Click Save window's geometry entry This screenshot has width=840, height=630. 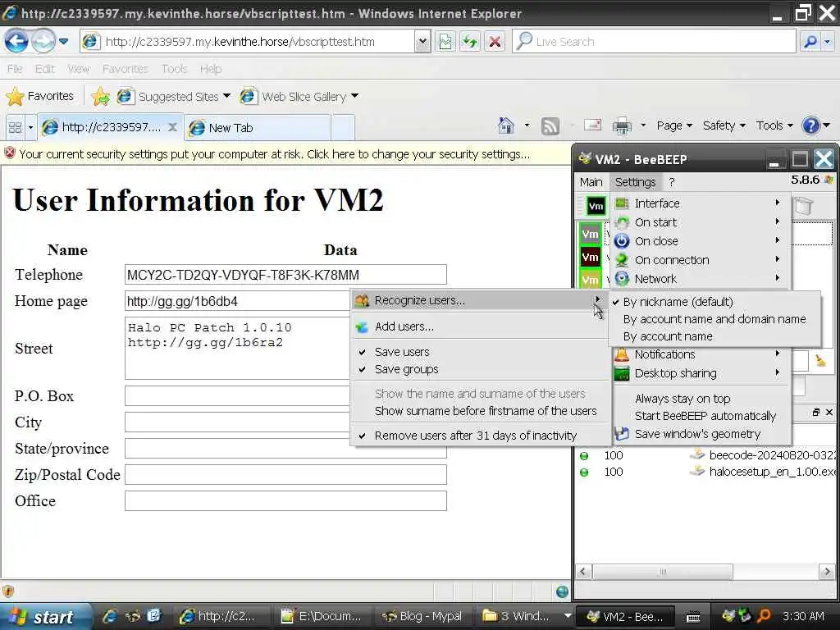pos(699,433)
